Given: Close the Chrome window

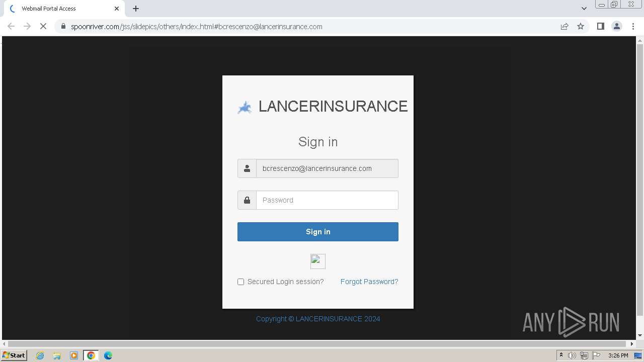Looking at the screenshot, I should pos(631,5).
